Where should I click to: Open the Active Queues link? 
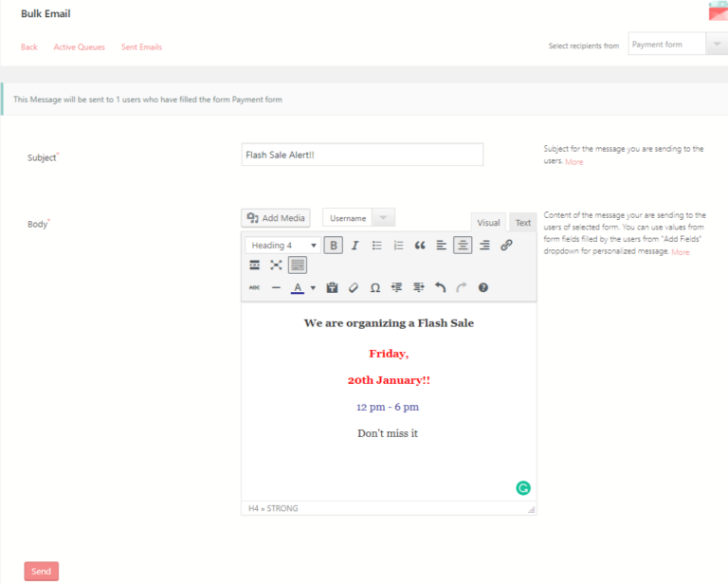(80, 46)
